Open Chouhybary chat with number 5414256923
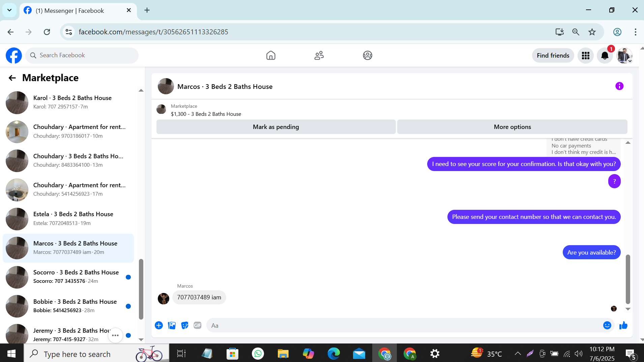This screenshot has width=644, height=362. pos(68,190)
